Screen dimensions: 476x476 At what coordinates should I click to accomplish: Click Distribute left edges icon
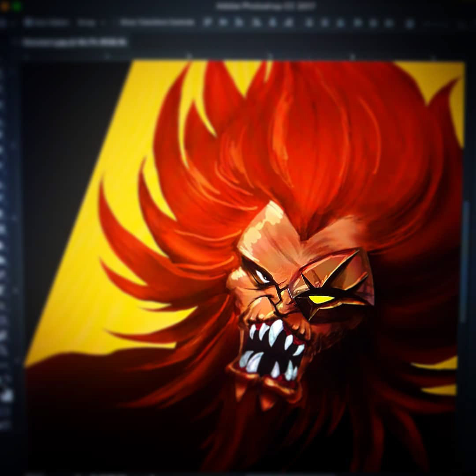pos(357,23)
